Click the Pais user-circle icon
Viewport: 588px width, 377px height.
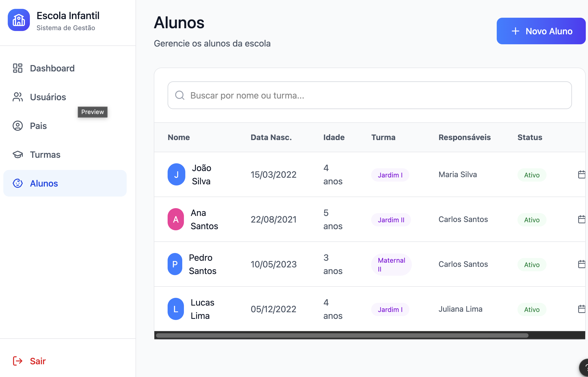pos(18,126)
